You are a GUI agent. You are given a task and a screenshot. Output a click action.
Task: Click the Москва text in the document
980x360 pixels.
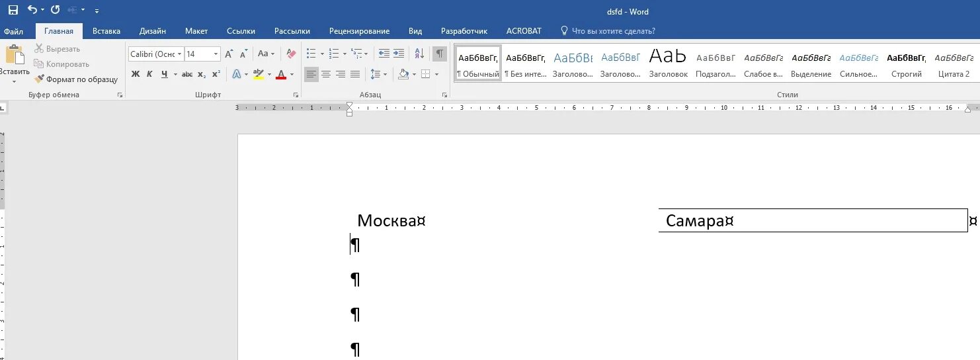pyautogui.click(x=387, y=220)
